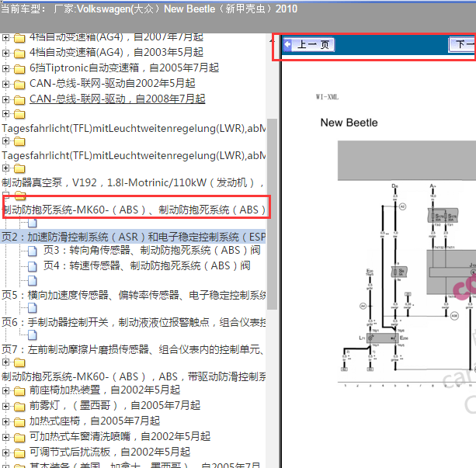476x468 pixels.
Task: Click the 当前车型 Volkswagen New Beetle header text
Action: pyautogui.click(x=149, y=9)
